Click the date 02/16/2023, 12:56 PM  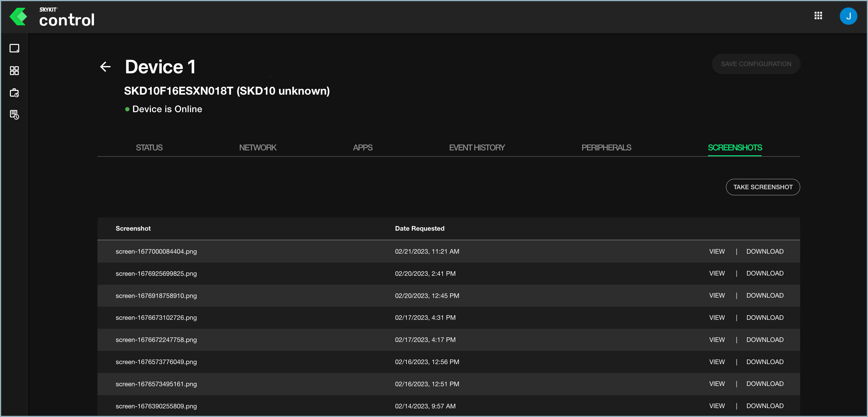(427, 362)
